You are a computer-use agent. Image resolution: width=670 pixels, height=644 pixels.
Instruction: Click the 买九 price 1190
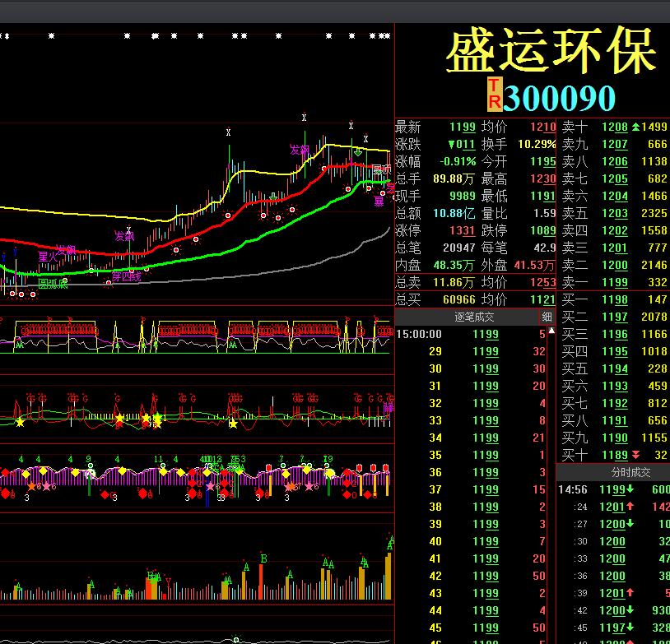tap(615, 438)
